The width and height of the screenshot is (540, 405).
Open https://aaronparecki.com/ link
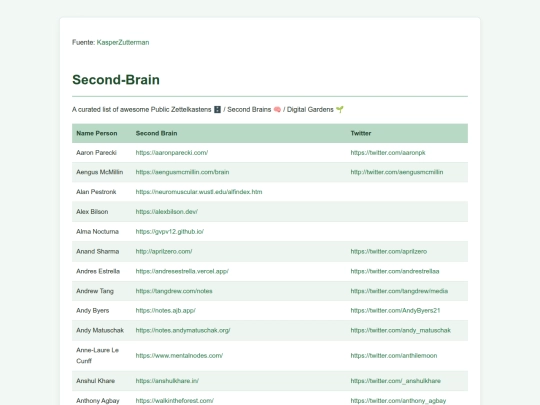click(172, 153)
